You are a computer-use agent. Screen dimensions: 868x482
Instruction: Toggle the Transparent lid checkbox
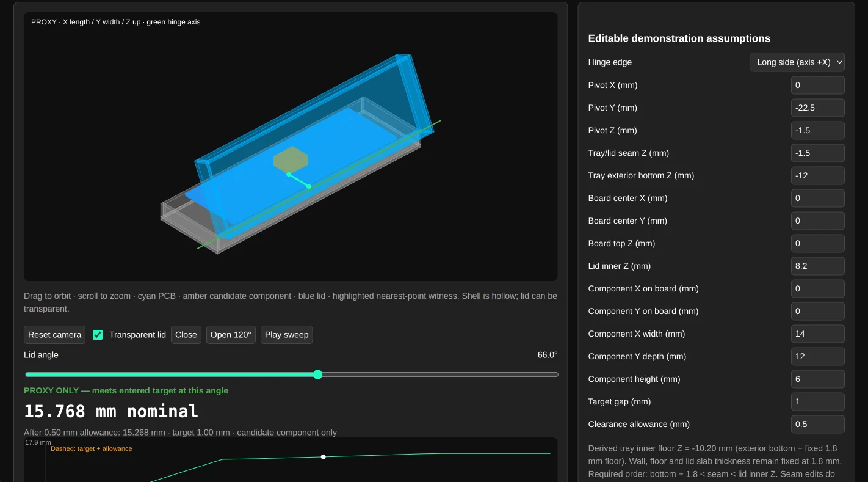point(98,335)
